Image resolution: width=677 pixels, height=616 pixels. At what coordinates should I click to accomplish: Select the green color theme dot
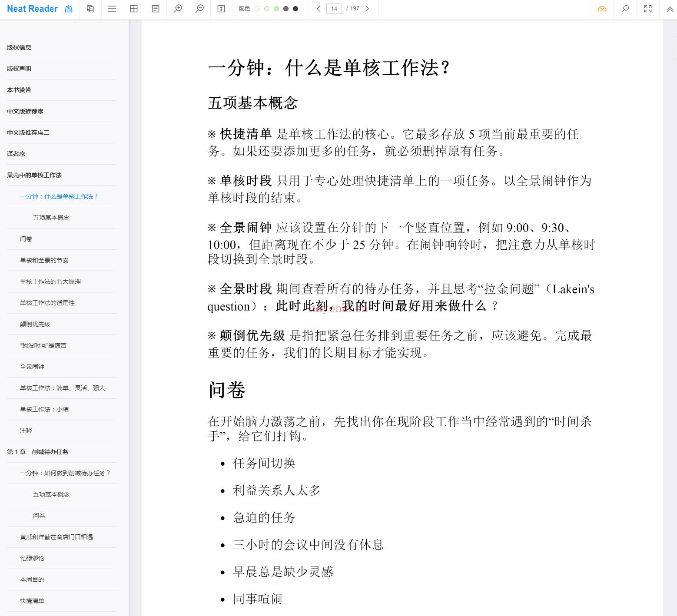point(276,9)
